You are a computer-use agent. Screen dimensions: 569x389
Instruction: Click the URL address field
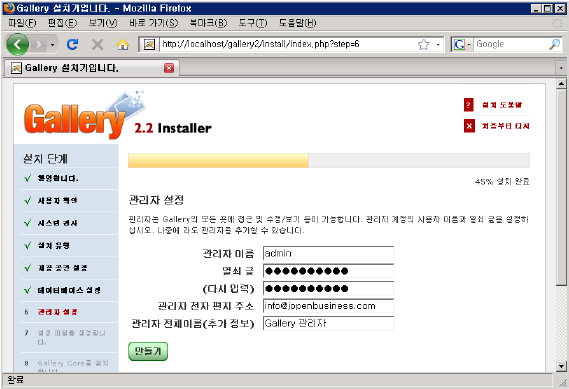(x=287, y=44)
